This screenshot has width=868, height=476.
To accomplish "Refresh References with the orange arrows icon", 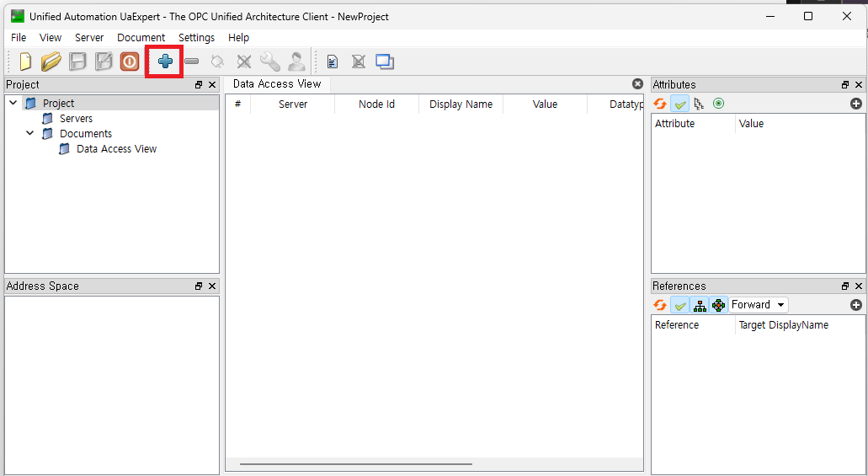I will tap(660, 305).
